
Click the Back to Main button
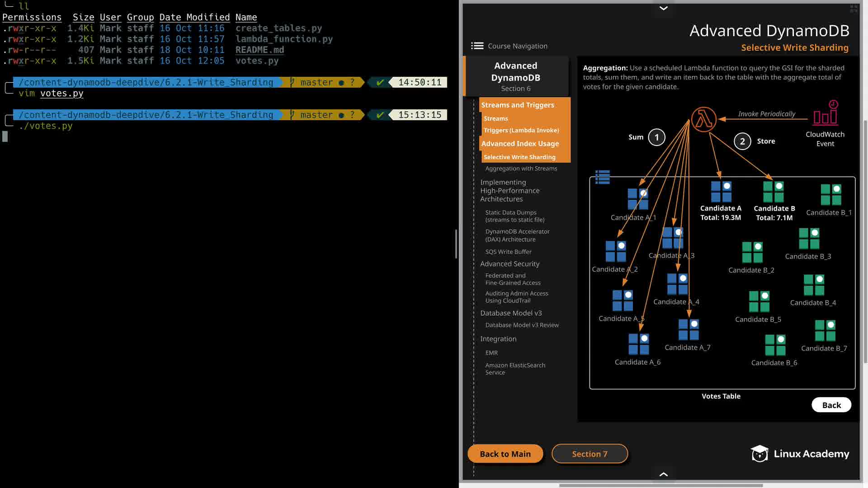(505, 454)
